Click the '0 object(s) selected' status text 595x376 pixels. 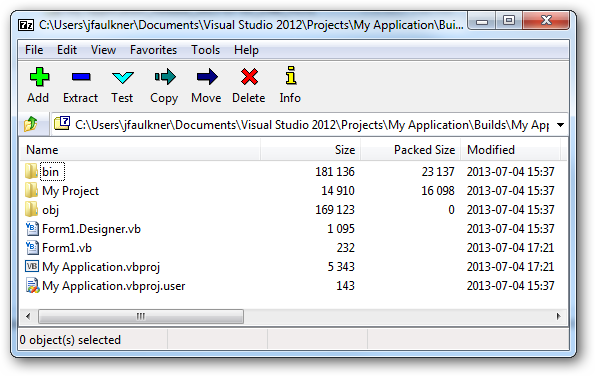tap(70, 340)
